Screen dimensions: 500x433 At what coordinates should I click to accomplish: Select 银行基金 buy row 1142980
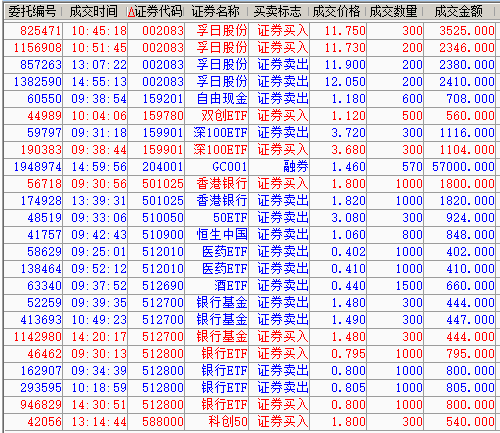[x=250, y=337]
